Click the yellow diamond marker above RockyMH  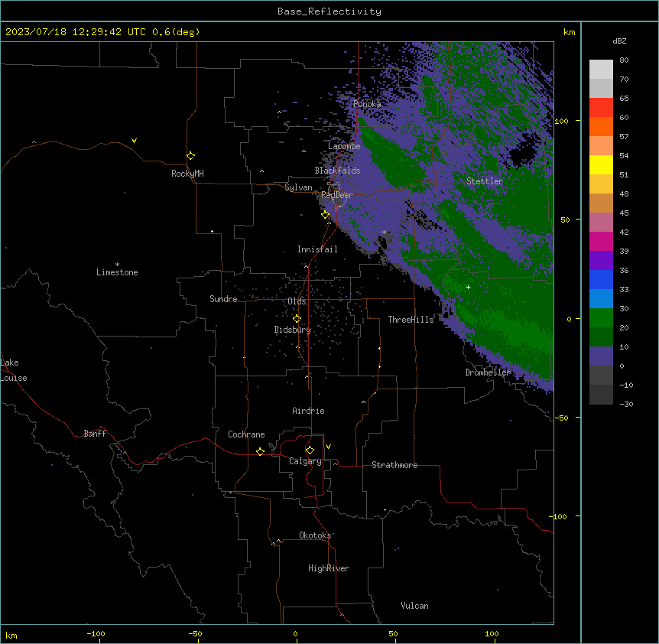[x=190, y=156]
